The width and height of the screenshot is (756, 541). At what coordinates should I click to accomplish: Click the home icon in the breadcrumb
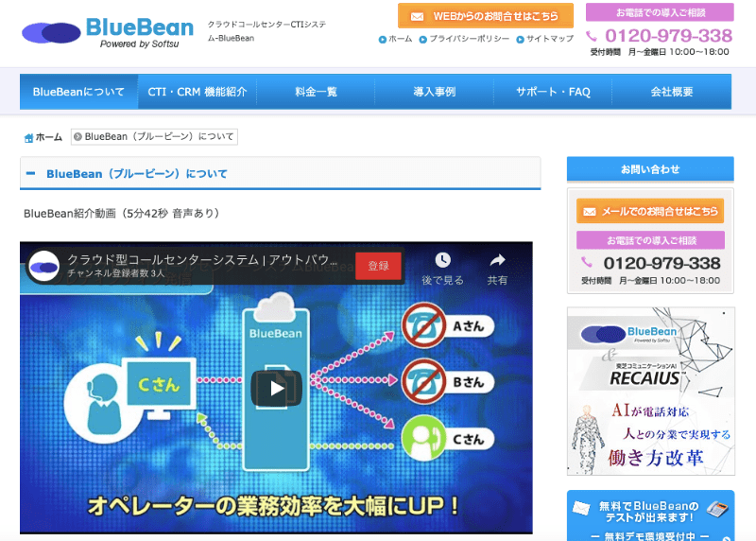(x=28, y=138)
